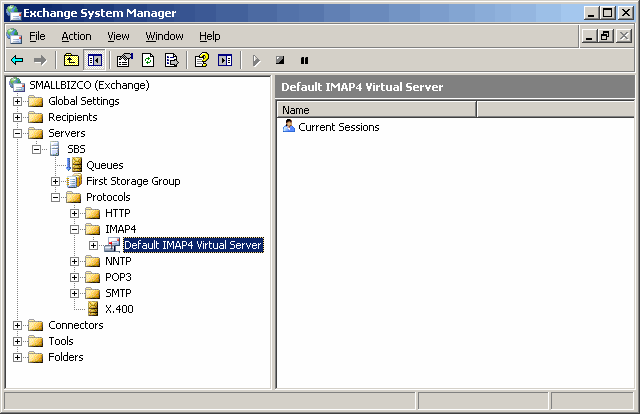Screen dimensions: 640x414
Task: Select the NNTP tree item
Action: (118, 261)
